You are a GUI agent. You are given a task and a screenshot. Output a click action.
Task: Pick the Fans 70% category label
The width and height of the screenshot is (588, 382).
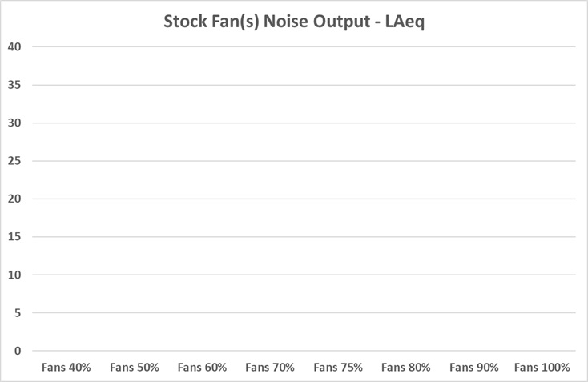(x=270, y=368)
